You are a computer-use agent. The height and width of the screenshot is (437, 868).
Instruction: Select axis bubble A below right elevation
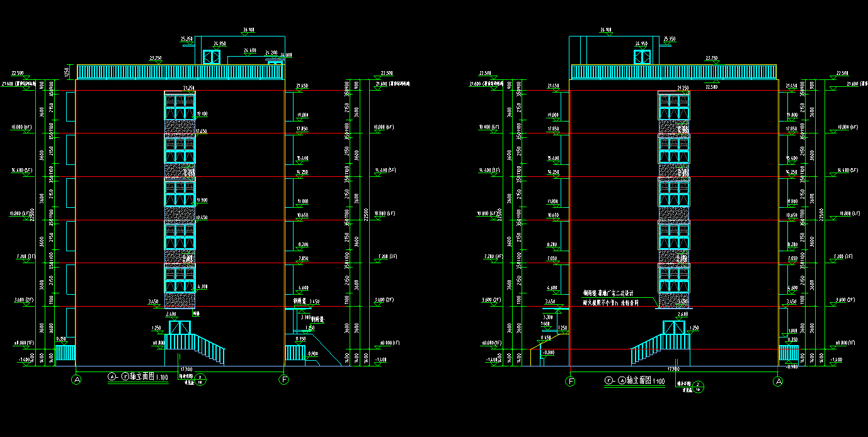point(779,381)
